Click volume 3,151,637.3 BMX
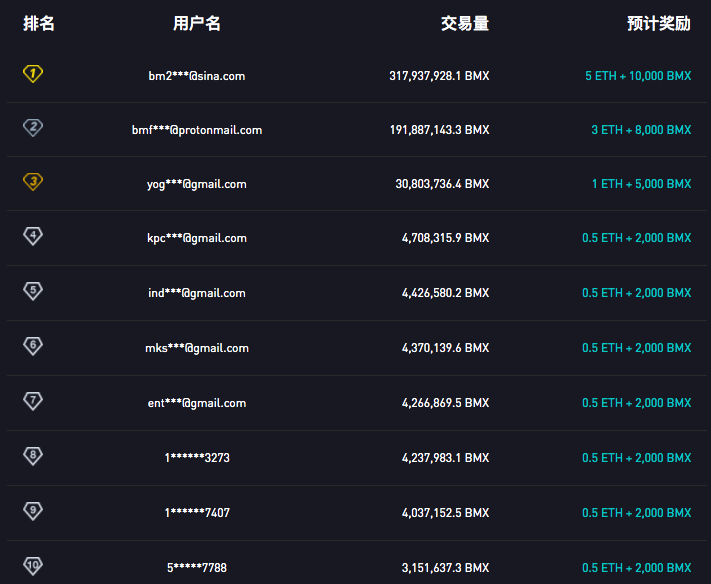This screenshot has height=584, width=711. (446, 568)
